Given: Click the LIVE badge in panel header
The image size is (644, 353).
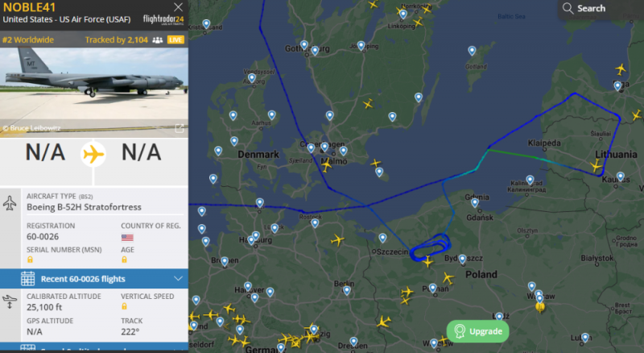Looking at the screenshot, I should [175, 39].
